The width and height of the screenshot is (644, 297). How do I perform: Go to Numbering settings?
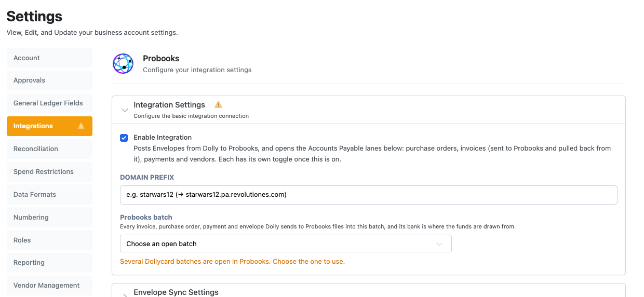[49, 218]
